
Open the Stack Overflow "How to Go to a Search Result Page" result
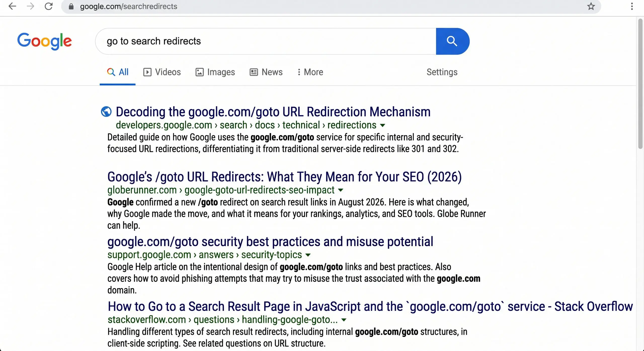pyautogui.click(x=370, y=306)
